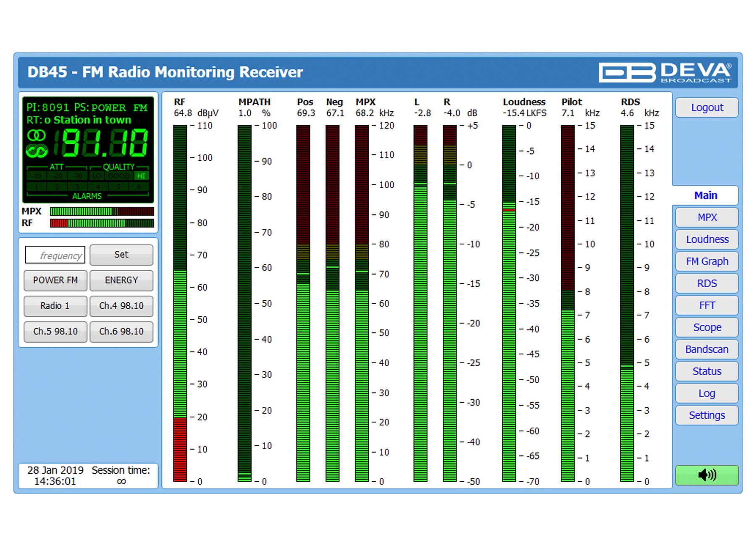This screenshot has width=756, height=546.
Task: Click the '28 Jan 2019' date text
Action: tap(55, 470)
